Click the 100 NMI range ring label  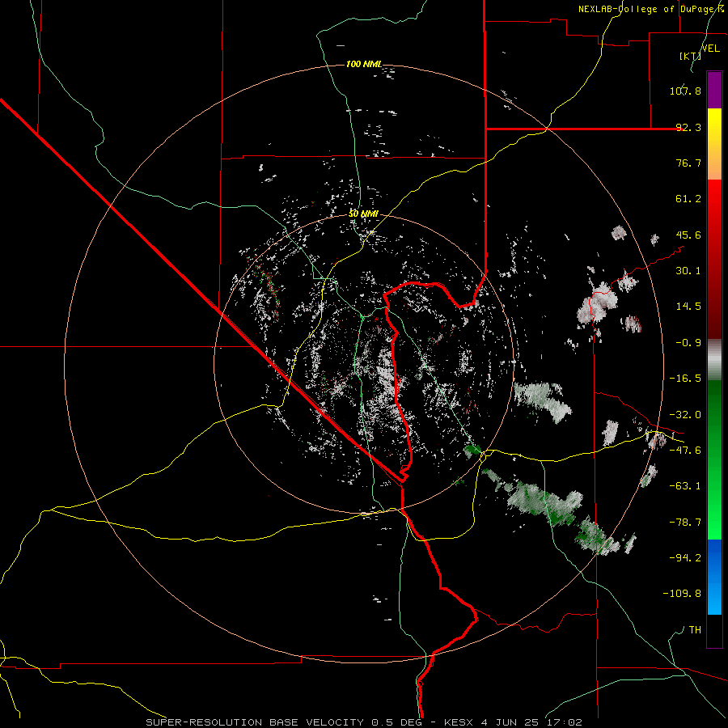(364, 64)
